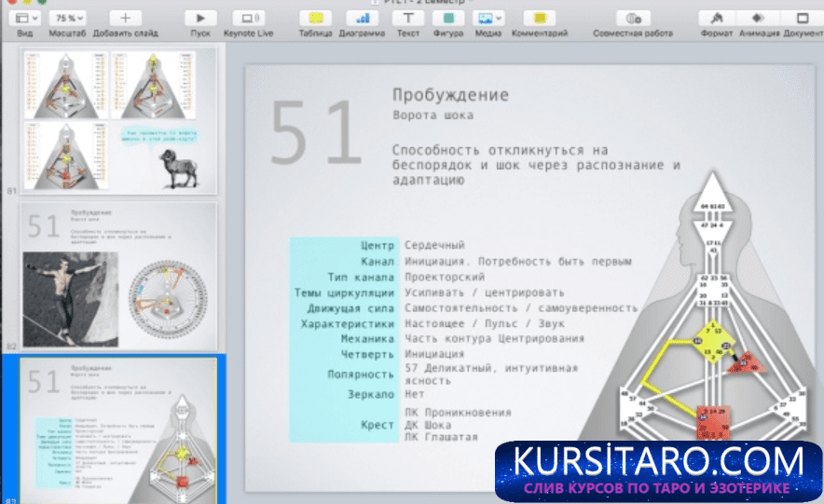The image size is (824, 504).
Task: Add a shape using Фигура icon
Action: 448,18
